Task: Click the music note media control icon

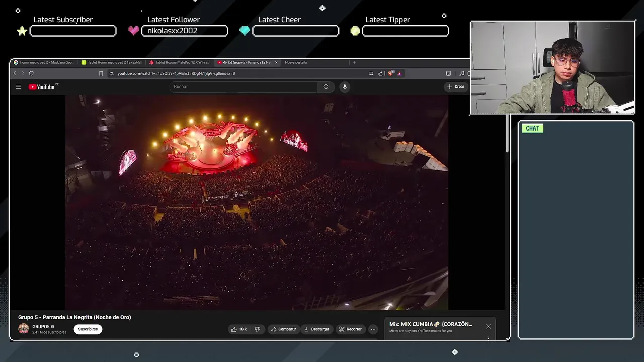Action: tap(462, 73)
